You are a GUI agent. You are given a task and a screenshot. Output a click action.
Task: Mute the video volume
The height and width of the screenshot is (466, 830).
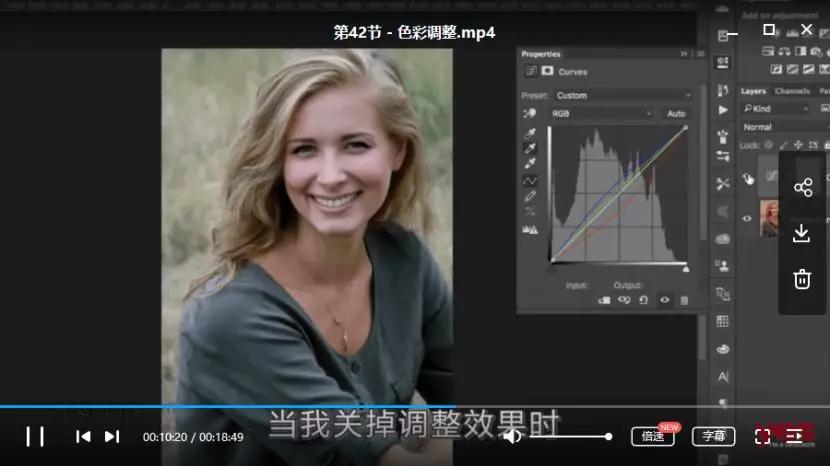[511, 436]
